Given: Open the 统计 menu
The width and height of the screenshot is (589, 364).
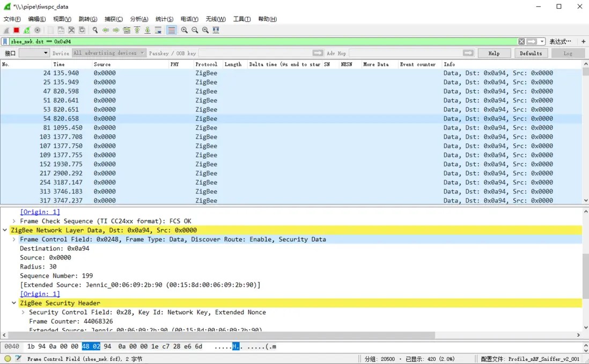Looking at the screenshot, I should (164, 19).
